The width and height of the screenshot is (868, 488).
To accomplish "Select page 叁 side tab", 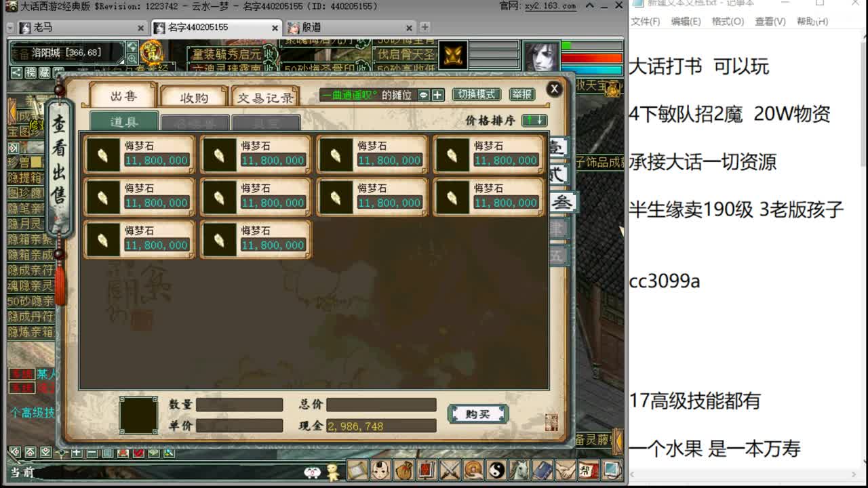I will coord(561,202).
